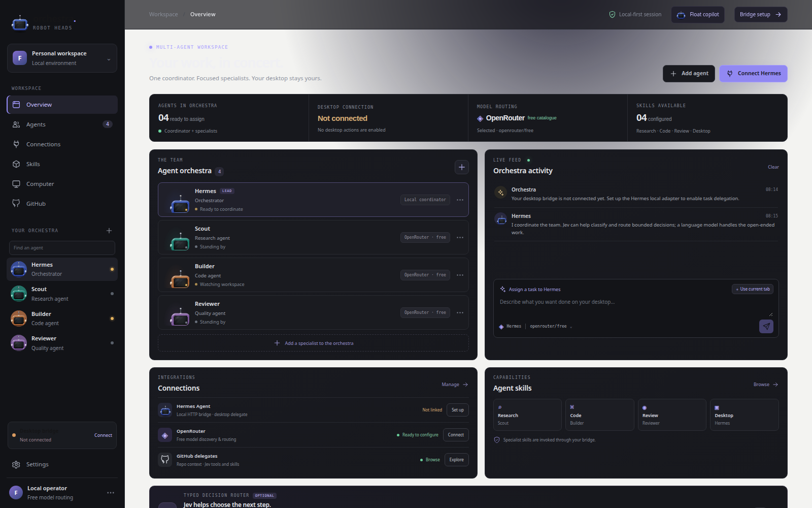Open Settings in sidebar
The image size is (812, 508).
[62, 464]
